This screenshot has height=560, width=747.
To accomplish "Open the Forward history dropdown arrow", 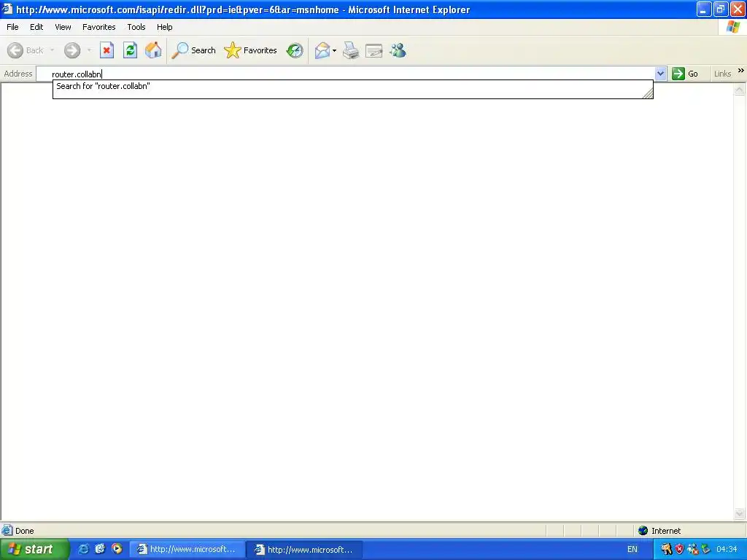I will click(x=89, y=50).
